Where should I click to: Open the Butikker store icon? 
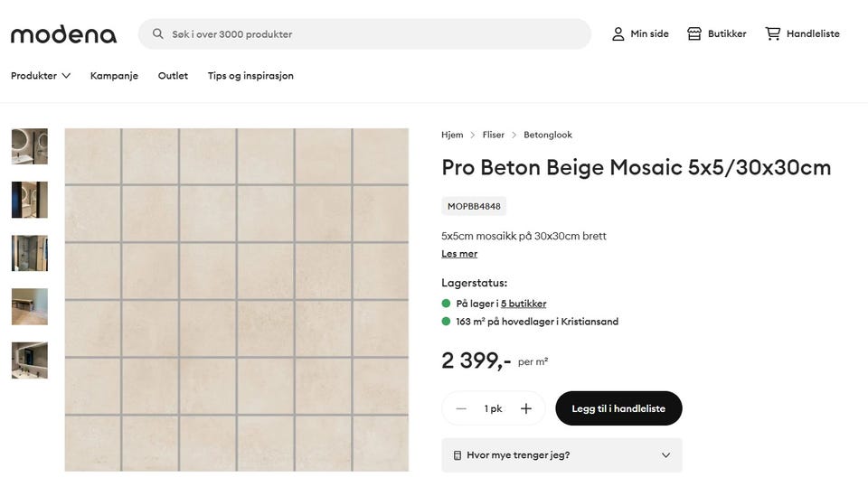(x=694, y=34)
